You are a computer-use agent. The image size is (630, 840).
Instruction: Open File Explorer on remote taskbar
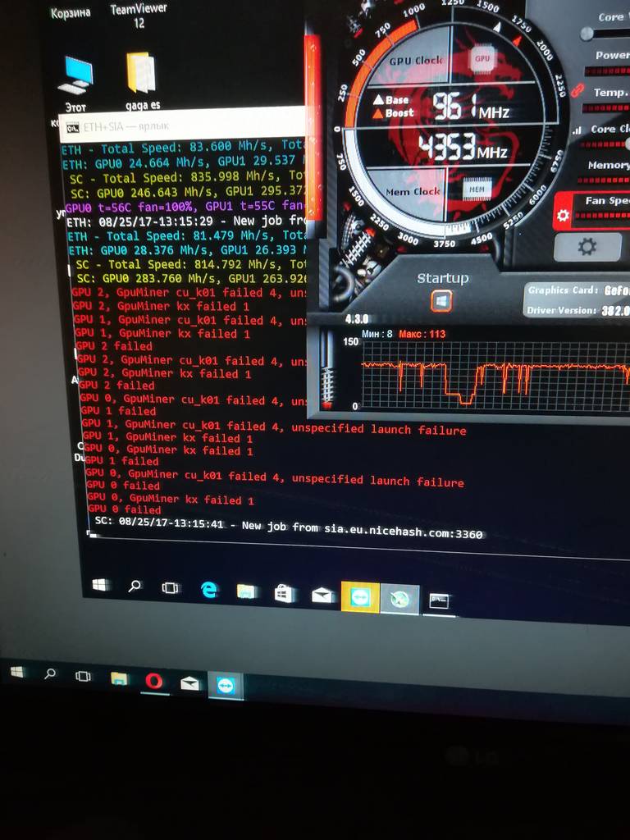click(x=246, y=591)
